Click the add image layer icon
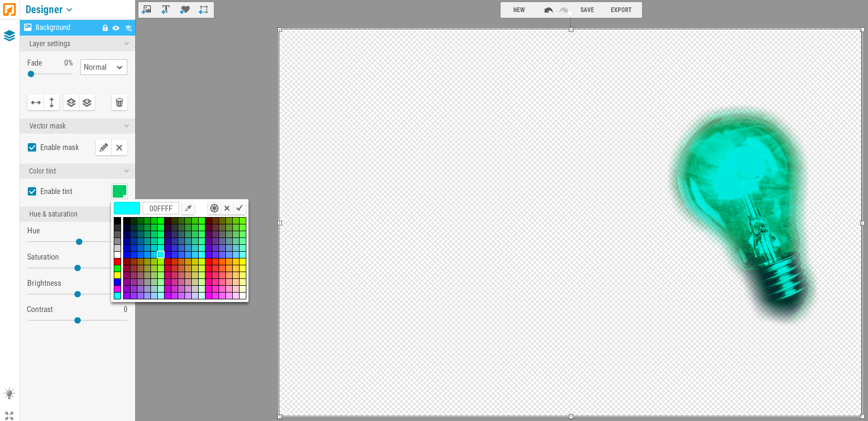This screenshot has width=868, height=421. [147, 9]
